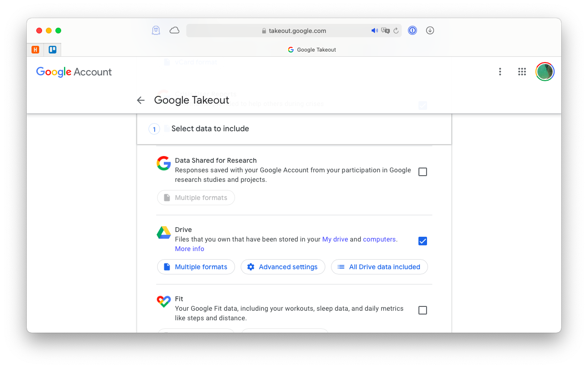Viewport: 588px width, 368px height.
Task: Open the Google apps grid icon
Action: [x=522, y=72]
